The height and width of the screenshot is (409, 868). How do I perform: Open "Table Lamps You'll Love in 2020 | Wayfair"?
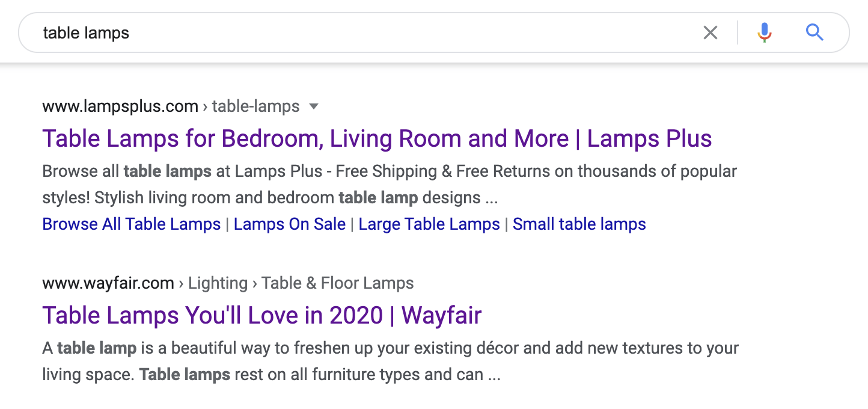pyautogui.click(x=261, y=315)
